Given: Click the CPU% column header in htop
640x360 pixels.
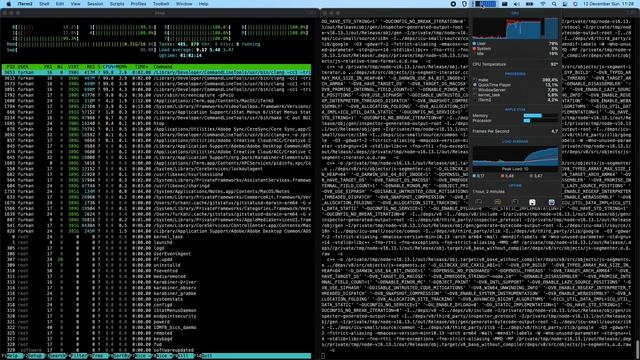Looking at the screenshot, I should [109, 67].
